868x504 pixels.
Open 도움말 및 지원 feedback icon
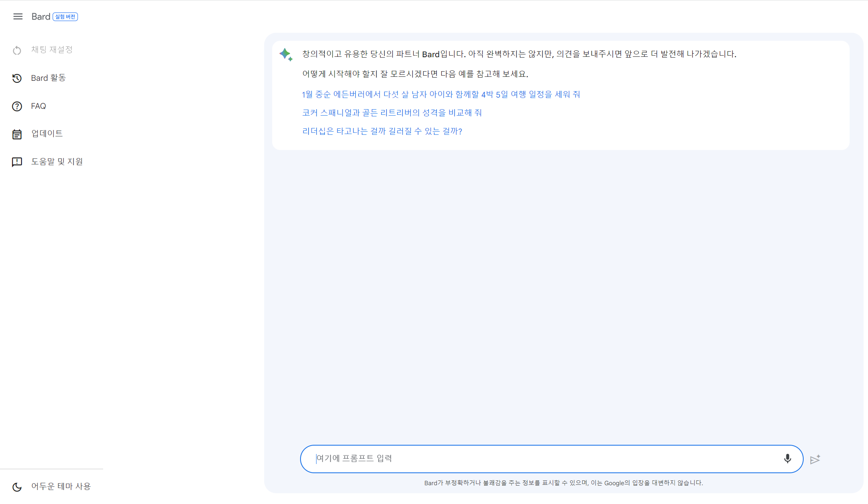17,162
